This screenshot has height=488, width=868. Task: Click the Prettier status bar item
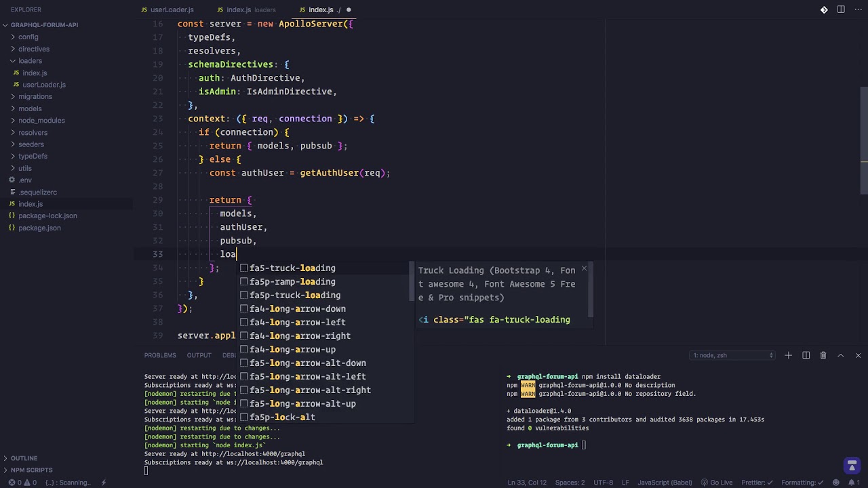pos(757,483)
